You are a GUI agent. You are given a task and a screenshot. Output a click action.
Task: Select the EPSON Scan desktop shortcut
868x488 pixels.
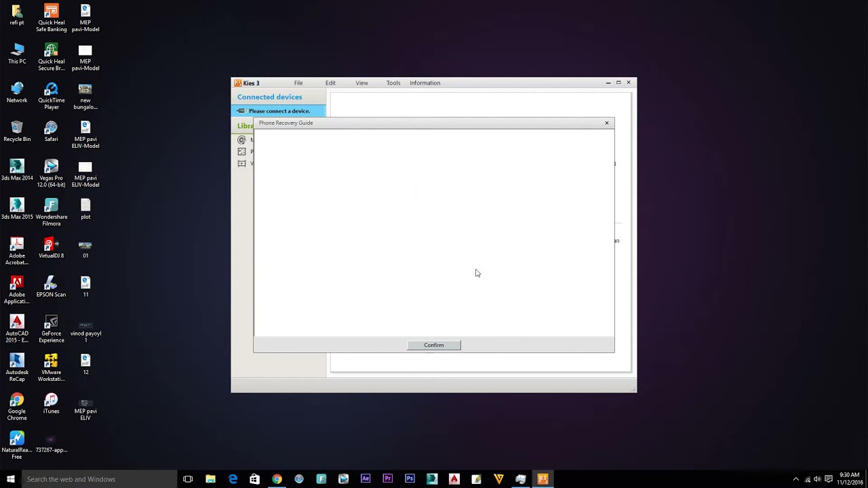[51, 287]
